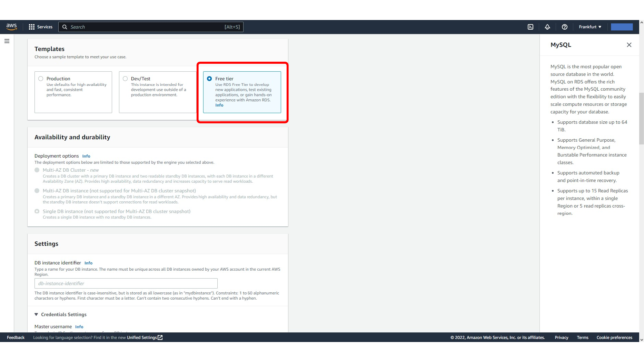The image size is (644, 362).
Task: Click the Availability and durability heading
Action: [72, 137]
